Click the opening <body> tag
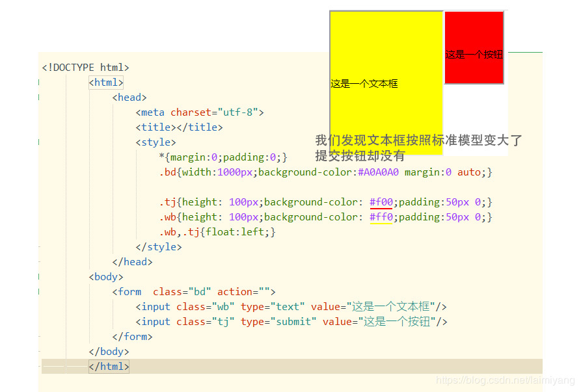Viewport: 581px width, 392px height. (x=106, y=277)
